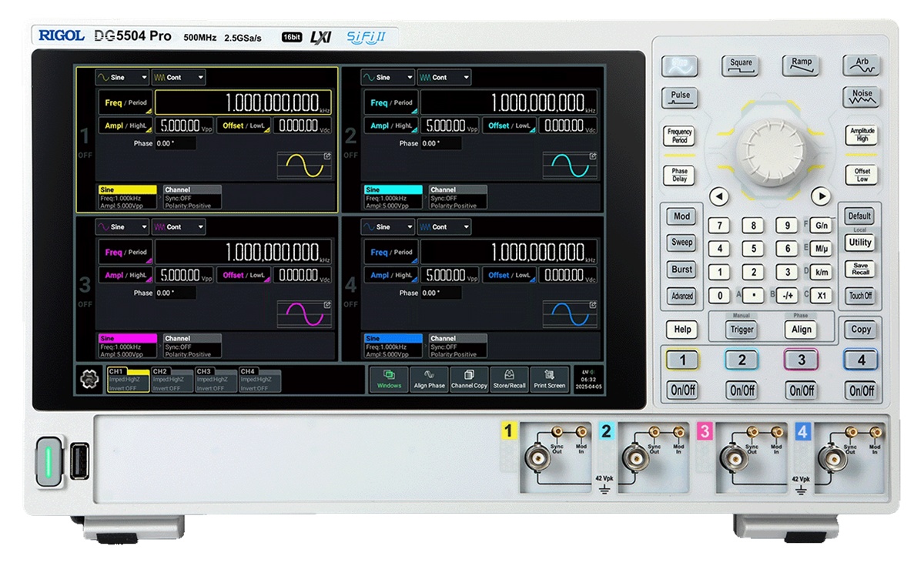Select the cyan channel 2 key
Viewport: 924px width, 566px height.
click(x=742, y=360)
